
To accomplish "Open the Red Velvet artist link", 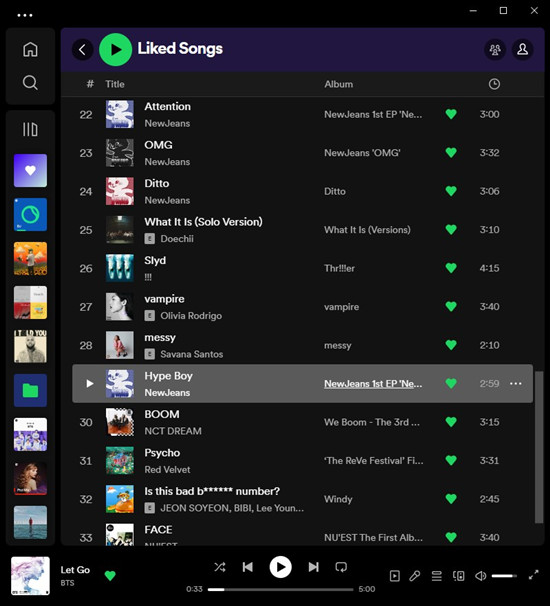I will [x=167, y=470].
